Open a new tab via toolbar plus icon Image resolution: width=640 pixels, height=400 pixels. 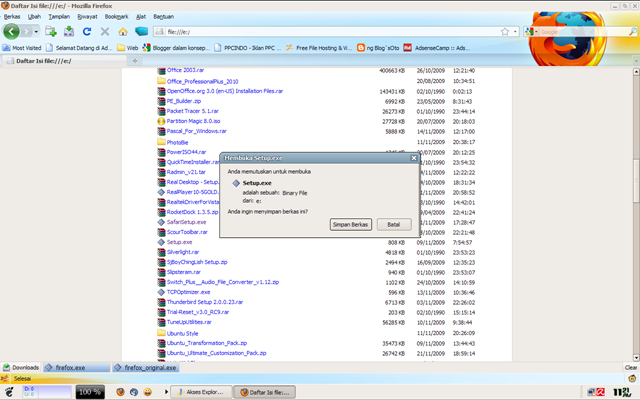pyautogui.click(x=51, y=31)
